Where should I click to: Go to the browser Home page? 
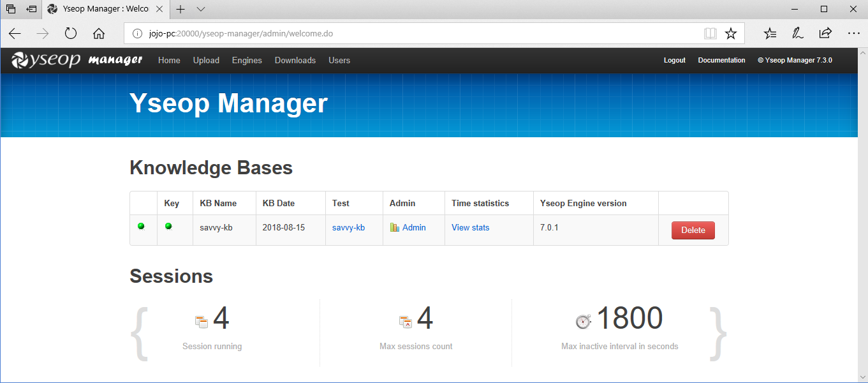click(x=99, y=33)
